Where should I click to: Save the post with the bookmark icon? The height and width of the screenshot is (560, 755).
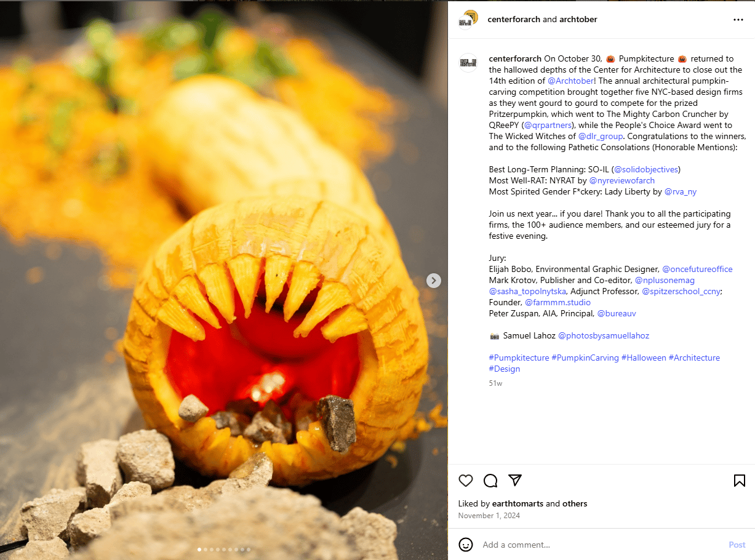pyautogui.click(x=740, y=481)
